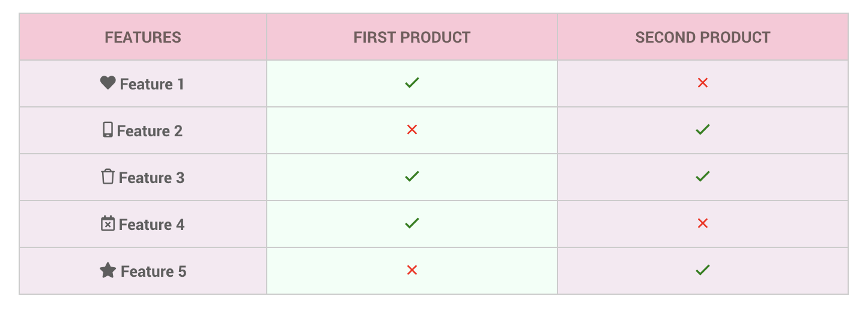The height and width of the screenshot is (311, 868).
Task: Click First Product red cross for Feature 5
Action: point(412,270)
